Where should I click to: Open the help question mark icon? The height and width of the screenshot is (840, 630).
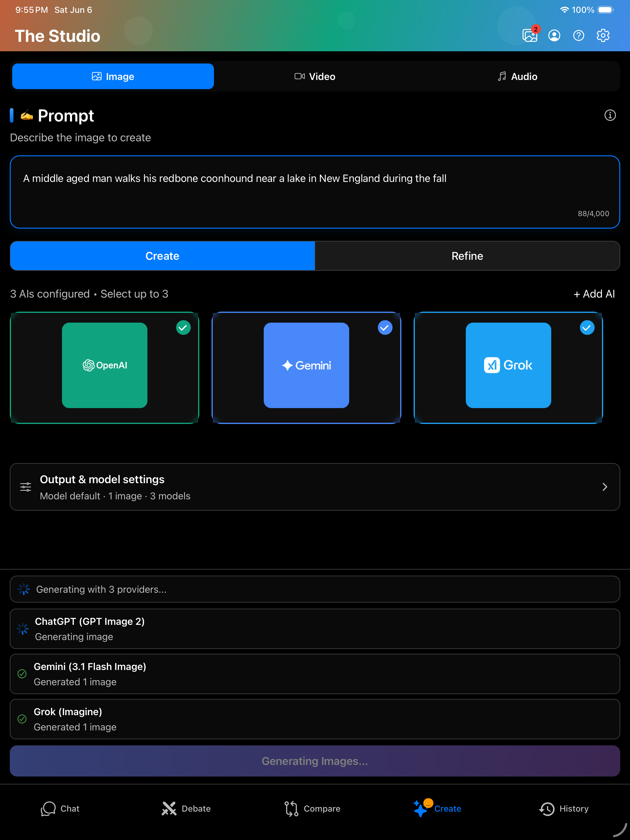coord(579,36)
